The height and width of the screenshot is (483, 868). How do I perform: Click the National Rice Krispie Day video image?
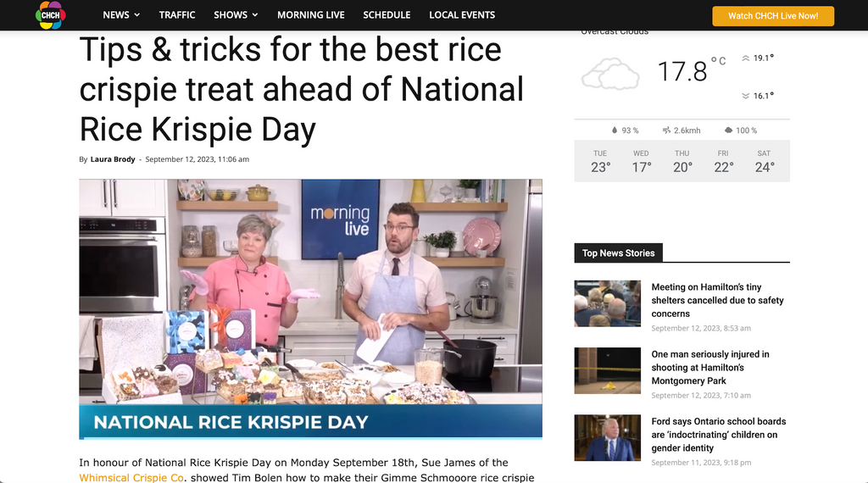[x=310, y=308]
